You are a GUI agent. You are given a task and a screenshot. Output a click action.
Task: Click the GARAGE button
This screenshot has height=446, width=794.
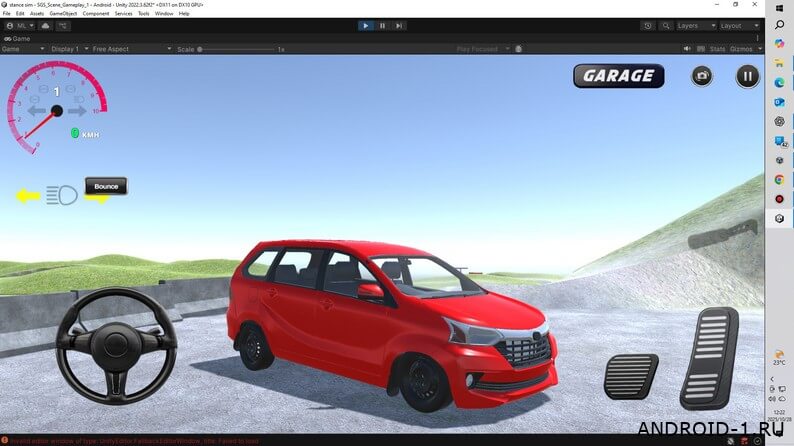click(618, 76)
